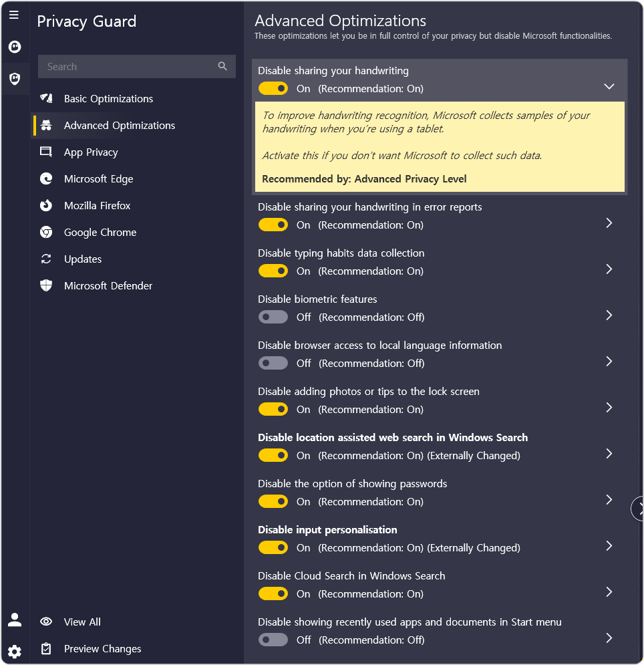This screenshot has width=644, height=665.
Task: Toggle off Disable sharing your handwriting
Action: [x=273, y=88]
